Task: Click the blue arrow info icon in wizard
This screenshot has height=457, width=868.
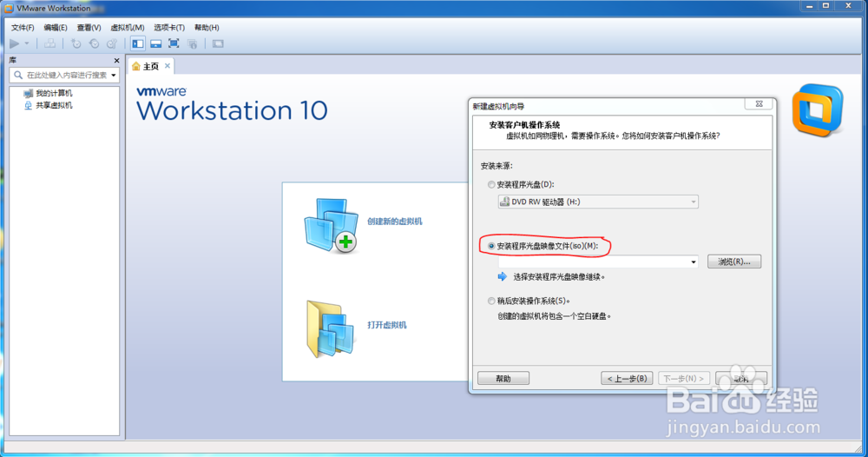Action: (502, 276)
